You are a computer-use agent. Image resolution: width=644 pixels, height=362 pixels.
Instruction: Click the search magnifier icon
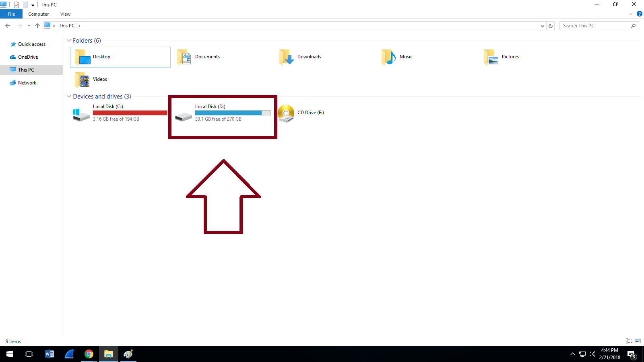click(x=634, y=26)
